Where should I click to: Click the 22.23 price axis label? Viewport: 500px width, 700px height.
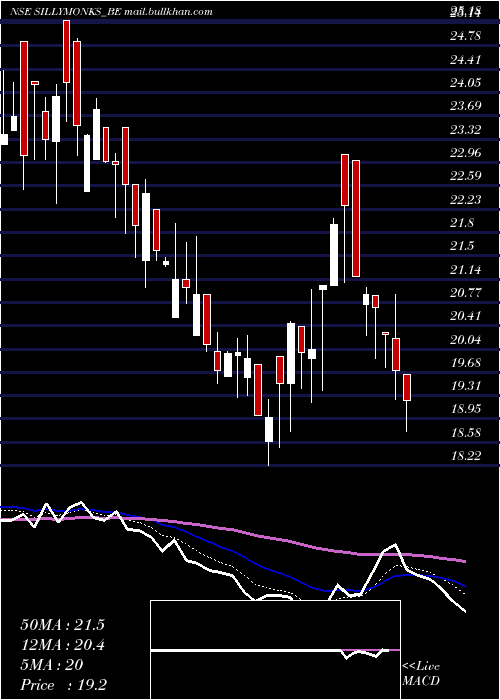[x=466, y=199]
